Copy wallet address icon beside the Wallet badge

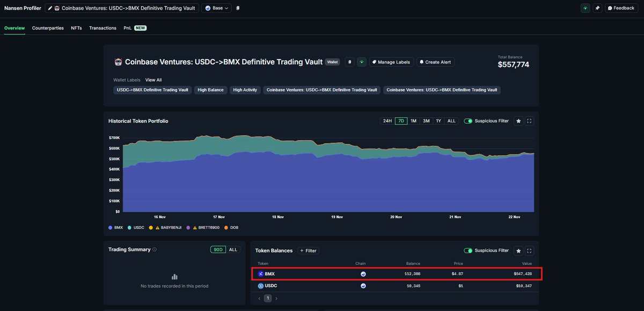(349, 62)
